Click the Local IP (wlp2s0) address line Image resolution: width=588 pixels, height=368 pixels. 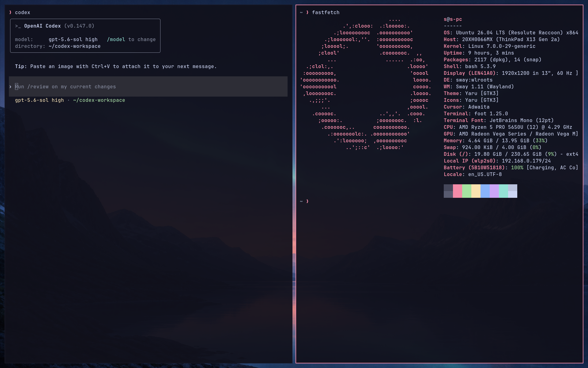coord(497,161)
